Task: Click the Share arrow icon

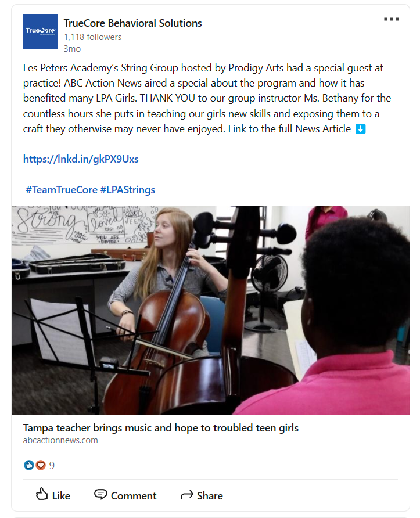Action: 186,495
